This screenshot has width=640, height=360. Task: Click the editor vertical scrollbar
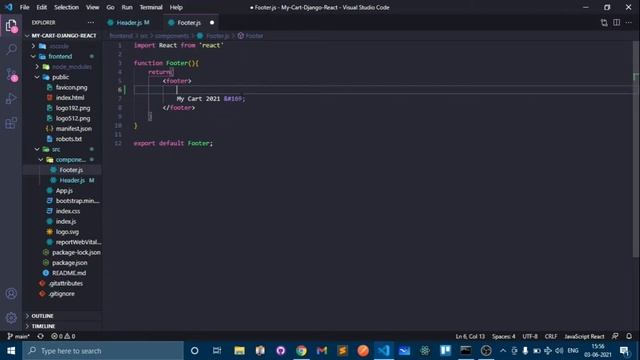click(x=636, y=149)
